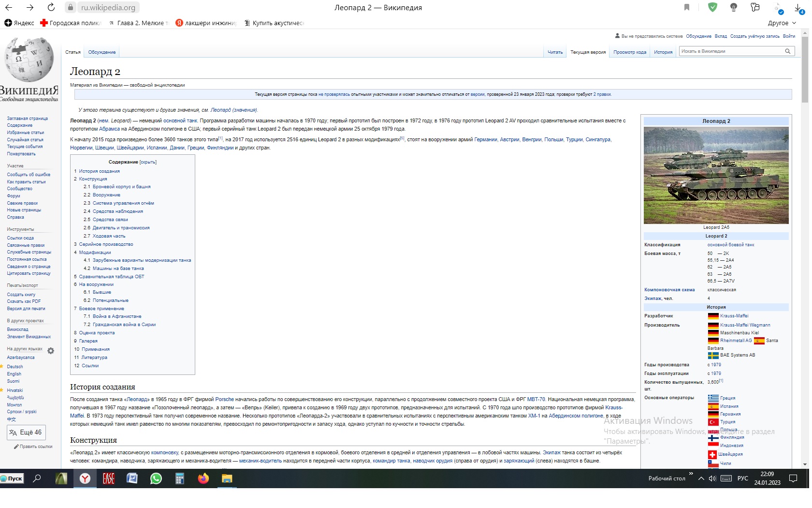Open the language settings gear icon
This screenshot has height=508, width=812.
51,351
